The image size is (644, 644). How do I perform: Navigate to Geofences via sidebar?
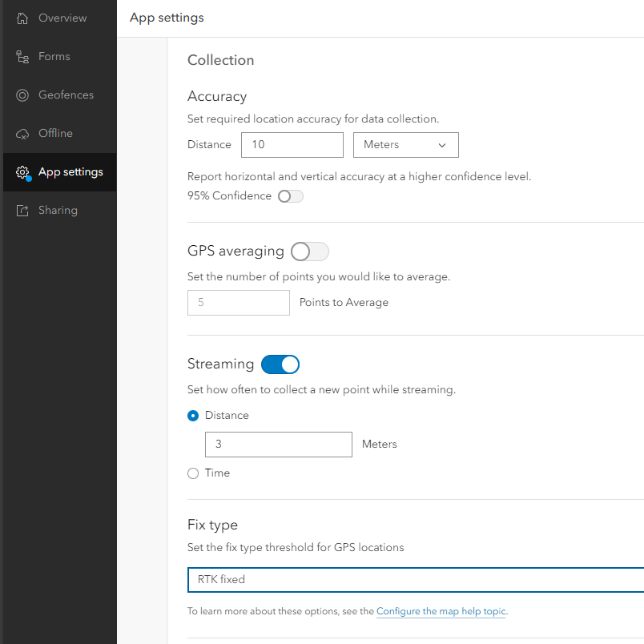tap(62, 95)
